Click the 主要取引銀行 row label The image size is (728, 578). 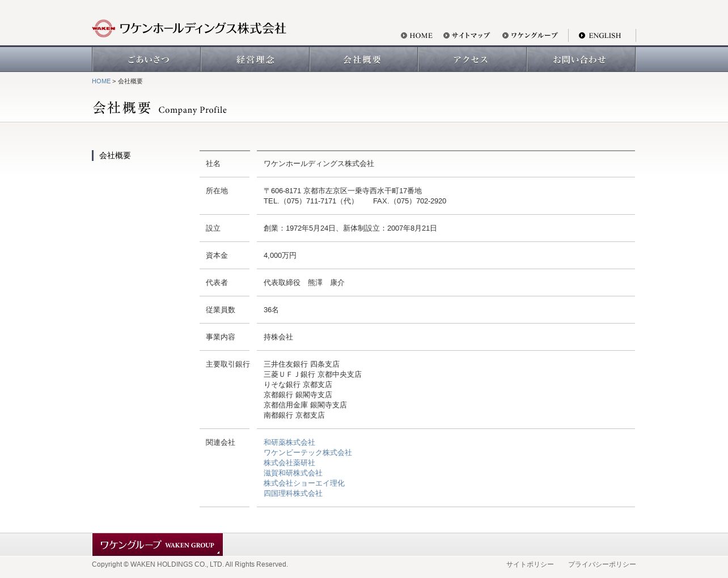coord(228,364)
